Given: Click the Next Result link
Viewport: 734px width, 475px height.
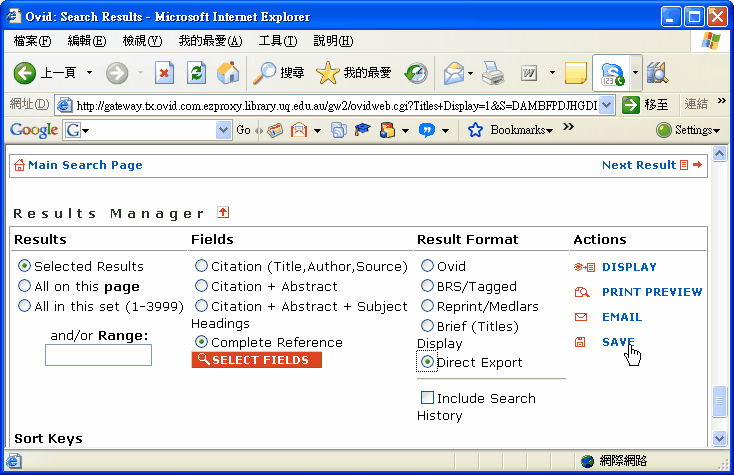Looking at the screenshot, I should click(639, 165).
